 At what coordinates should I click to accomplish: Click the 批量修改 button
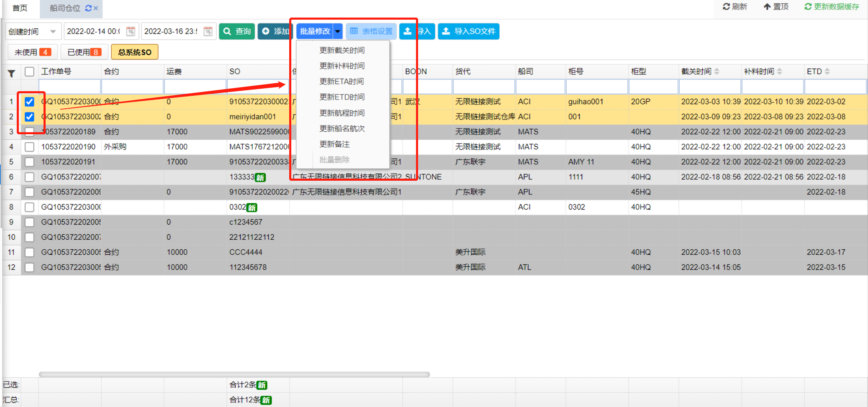pyautogui.click(x=315, y=31)
